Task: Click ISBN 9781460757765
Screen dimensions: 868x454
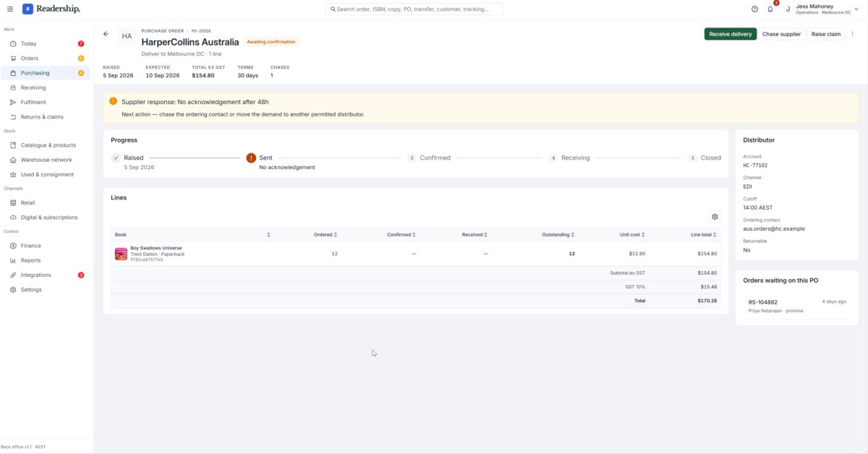Action: click(146, 260)
